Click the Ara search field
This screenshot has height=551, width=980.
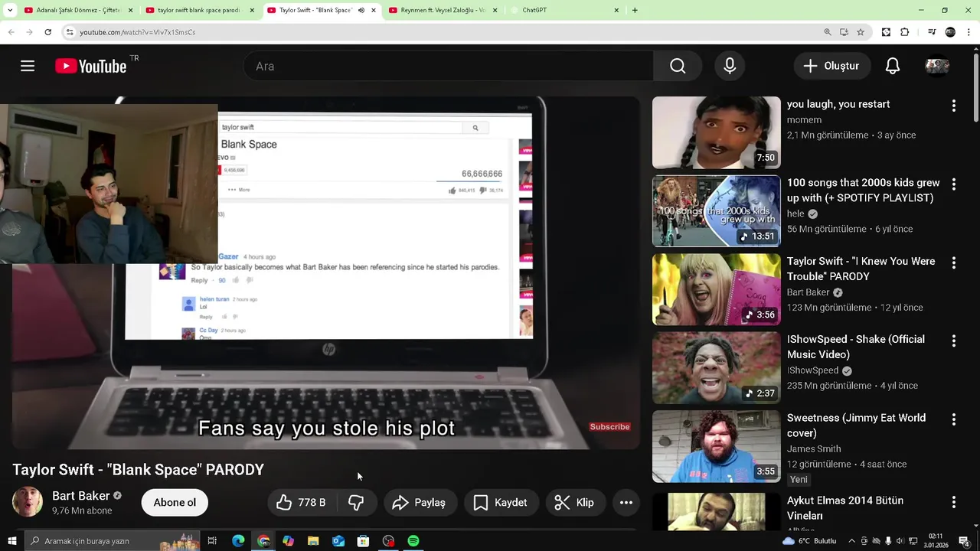pyautogui.click(x=449, y=66)
